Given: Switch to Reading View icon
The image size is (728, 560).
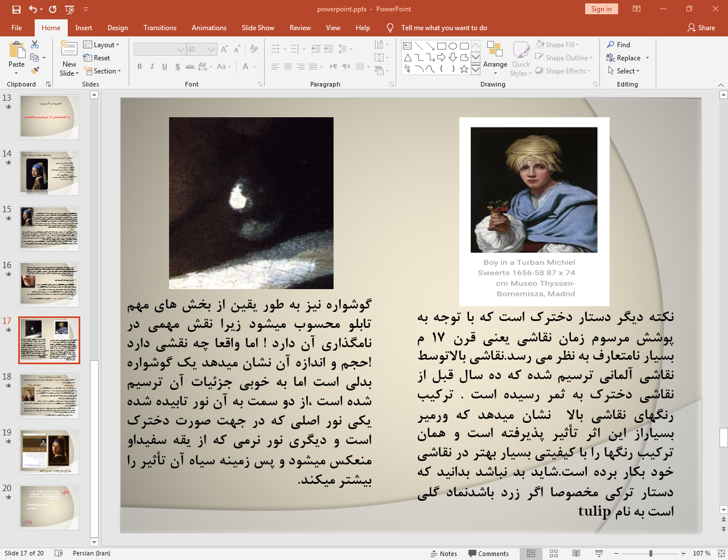Looking at the screenshot, I should [x=576, y=554].
